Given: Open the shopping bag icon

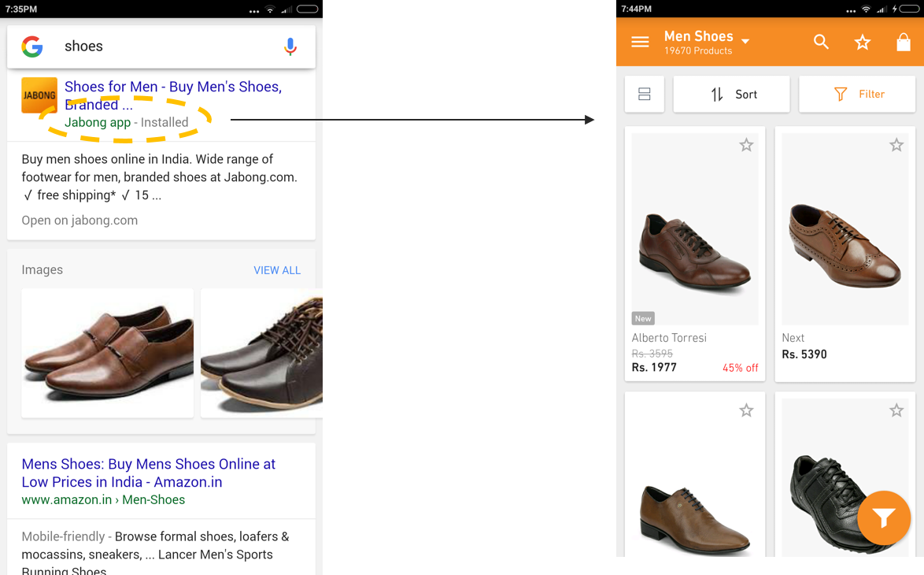Looking at the screenshot, I should point(904,43).
